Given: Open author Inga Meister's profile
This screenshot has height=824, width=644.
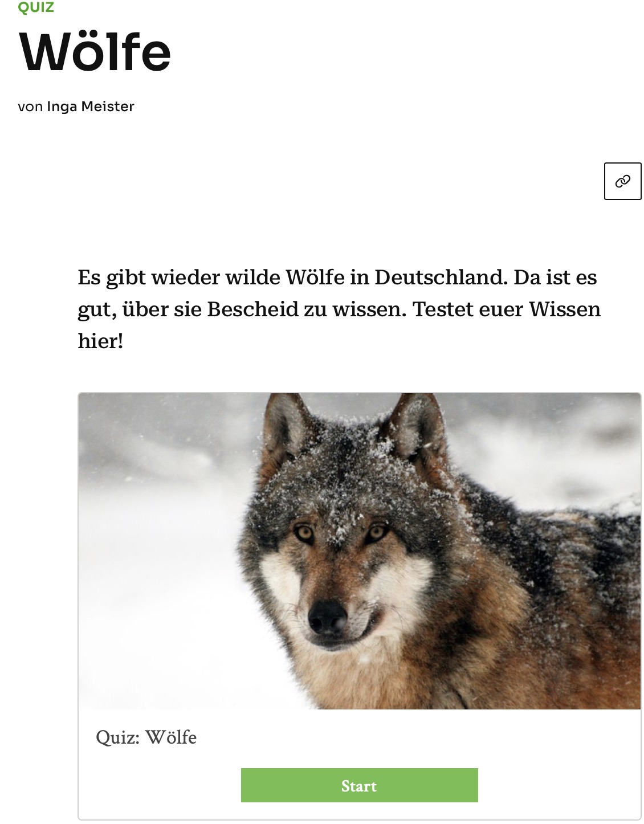Looking at the screenshot, I should pos(91,107).
